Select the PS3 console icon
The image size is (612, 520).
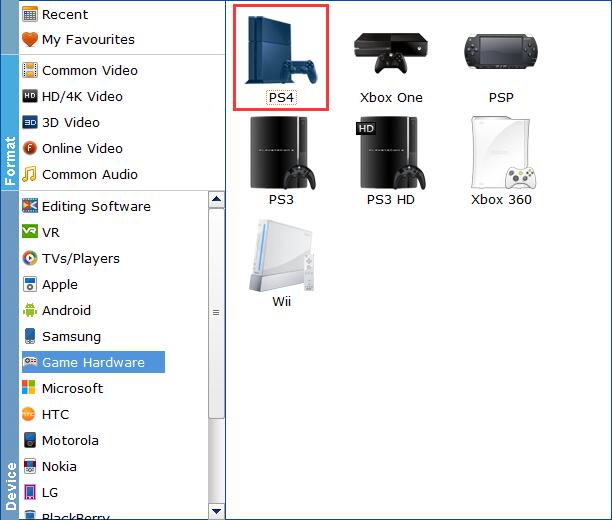pos(283,153)
